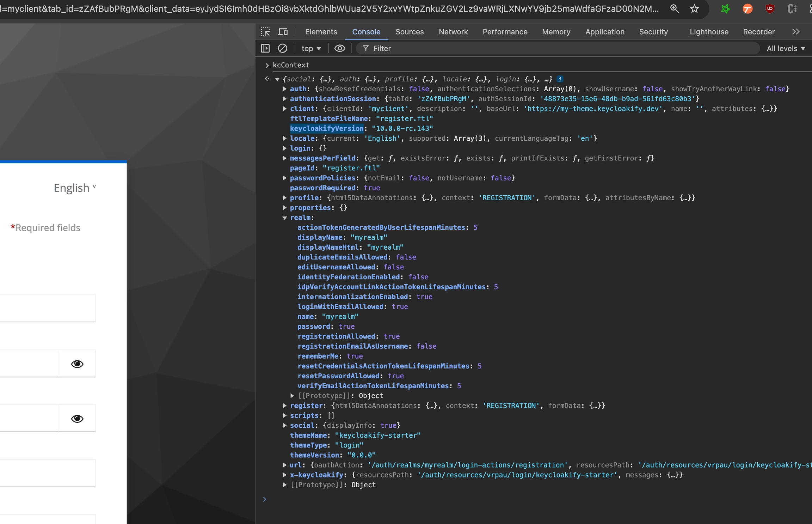Click the inspect element picker icon
812x524 pixels.
coord(265,32)
